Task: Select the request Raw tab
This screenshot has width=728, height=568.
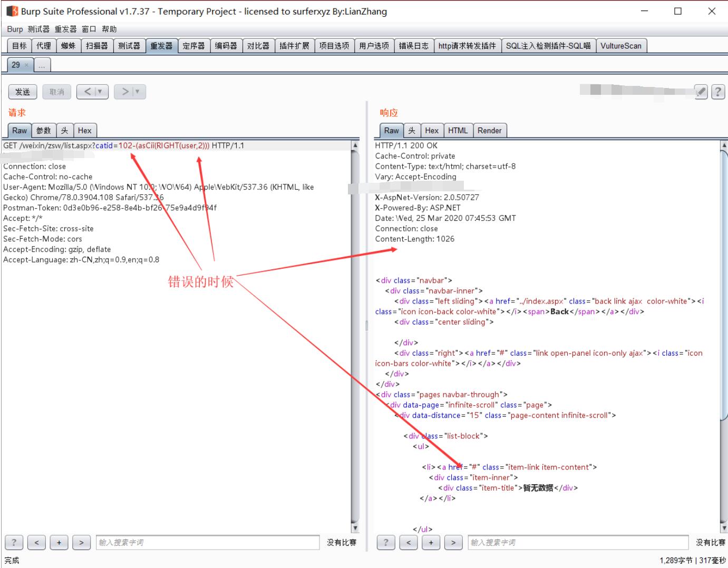Action: click(x=20, y=131)
